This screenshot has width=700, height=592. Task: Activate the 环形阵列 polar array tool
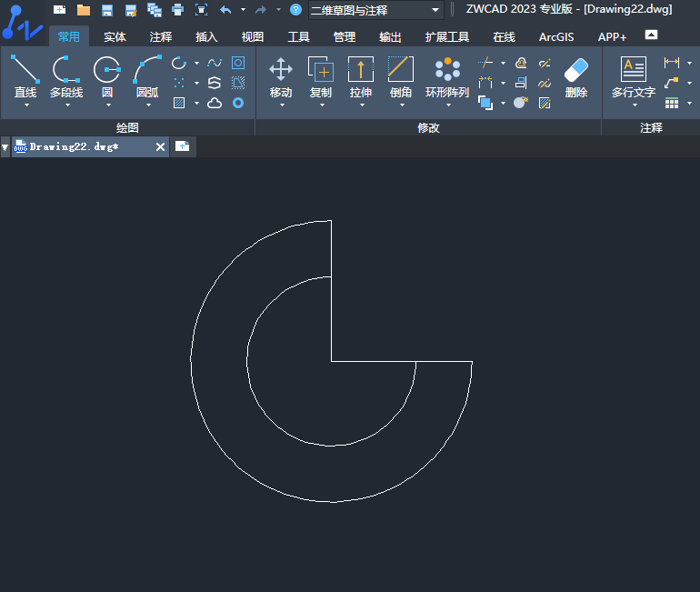coord(447,76)
